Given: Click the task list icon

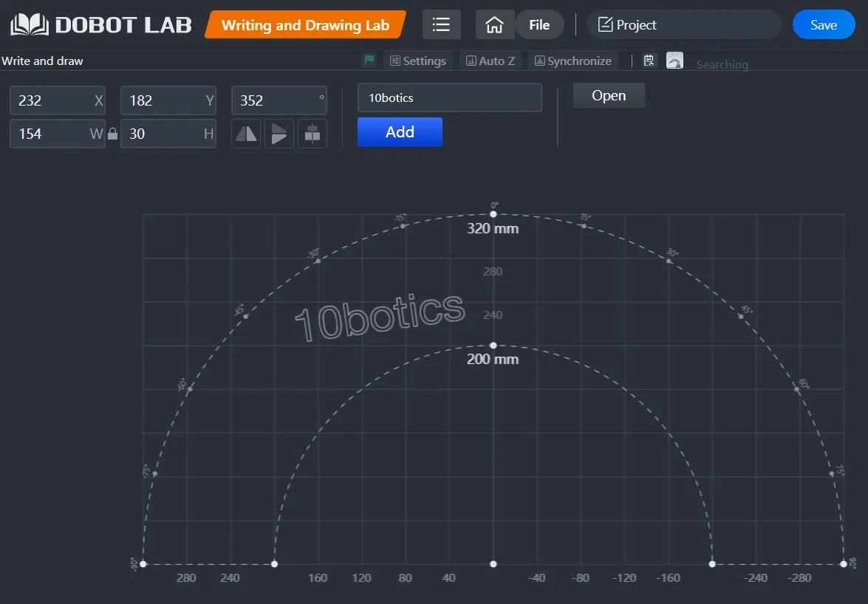Looking at the screenshot, I should tap(441, 24).
